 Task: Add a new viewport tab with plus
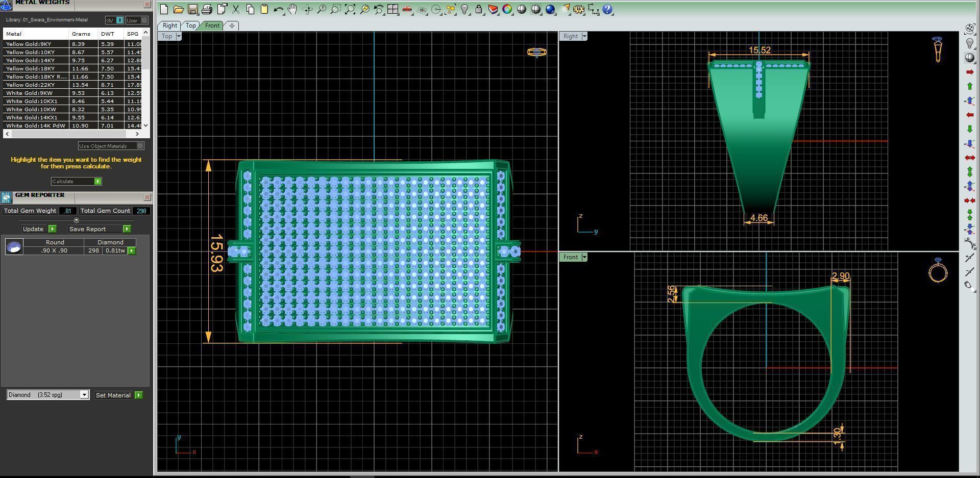(232, 26)
